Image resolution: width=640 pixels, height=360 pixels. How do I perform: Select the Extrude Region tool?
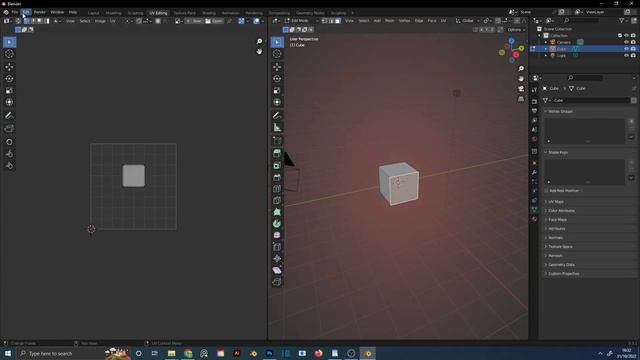277,153
